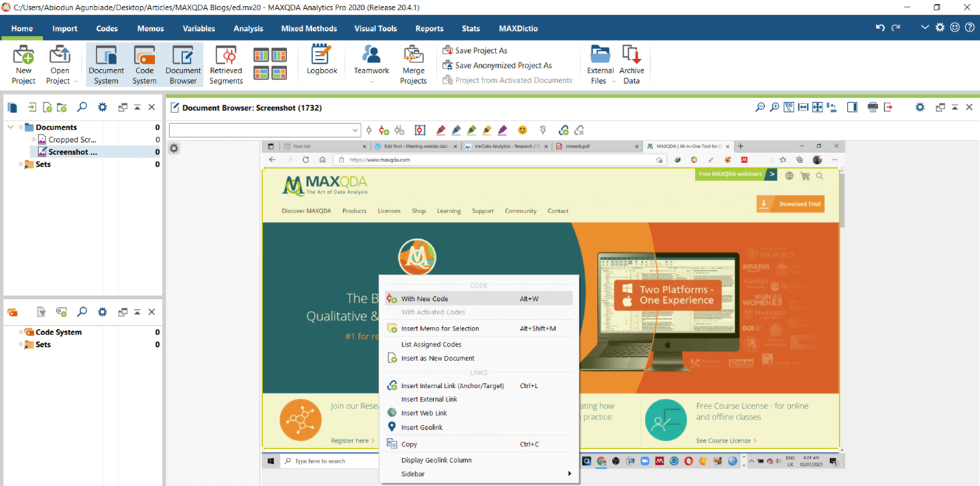980x486 pixels.
Task: Expand the Open Project dropdown arrow
Action: click(75, 82)
